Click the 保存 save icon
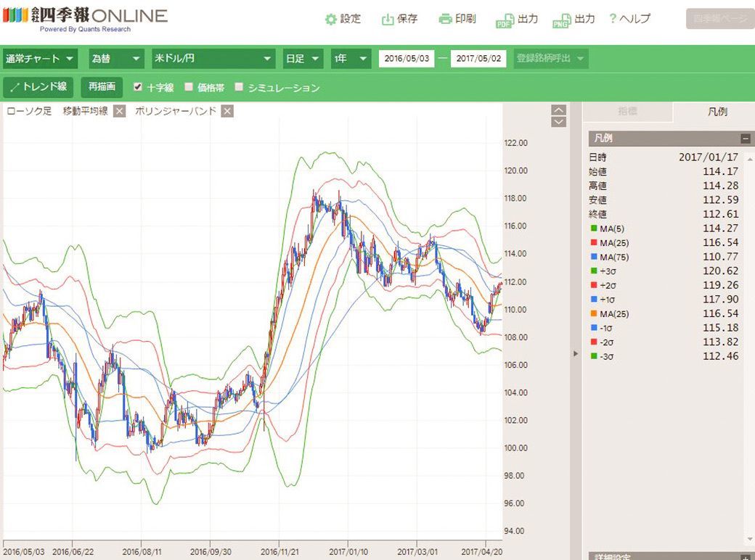The image size is (755, 560). 400,19
